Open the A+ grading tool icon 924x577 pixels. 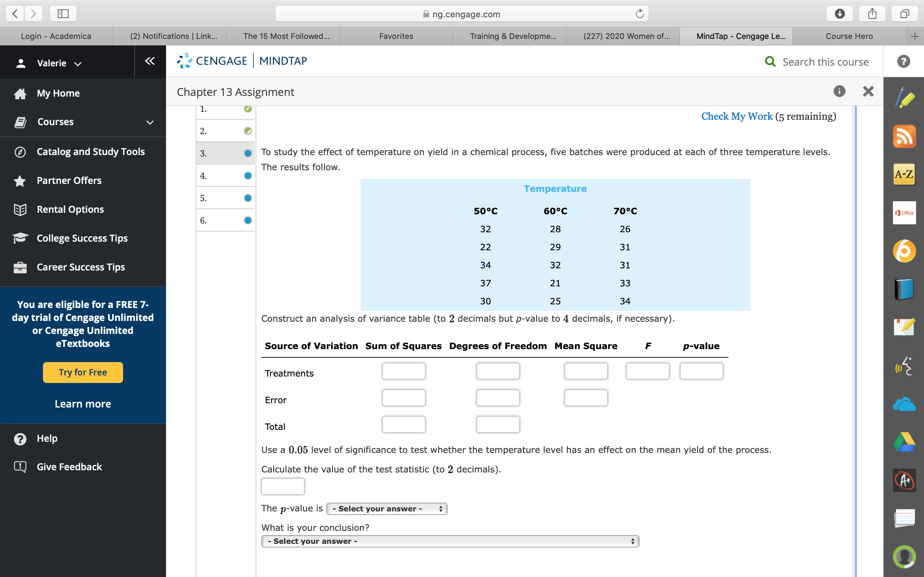904,480
